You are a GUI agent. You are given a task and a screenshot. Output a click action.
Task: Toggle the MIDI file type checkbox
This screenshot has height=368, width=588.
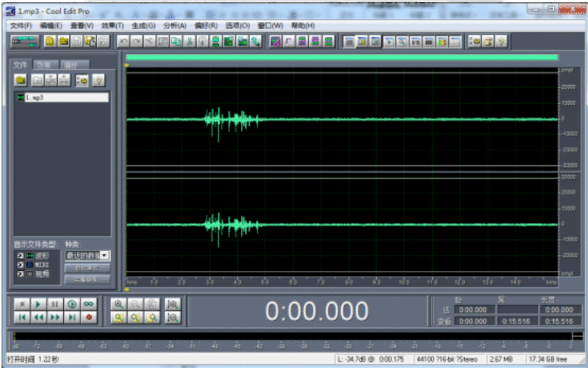20,264
